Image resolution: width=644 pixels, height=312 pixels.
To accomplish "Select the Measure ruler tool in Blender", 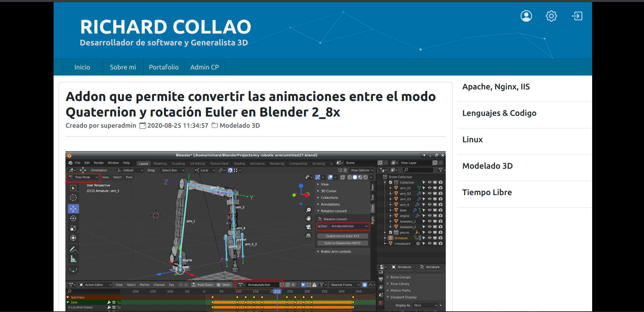I will [73, 259].
